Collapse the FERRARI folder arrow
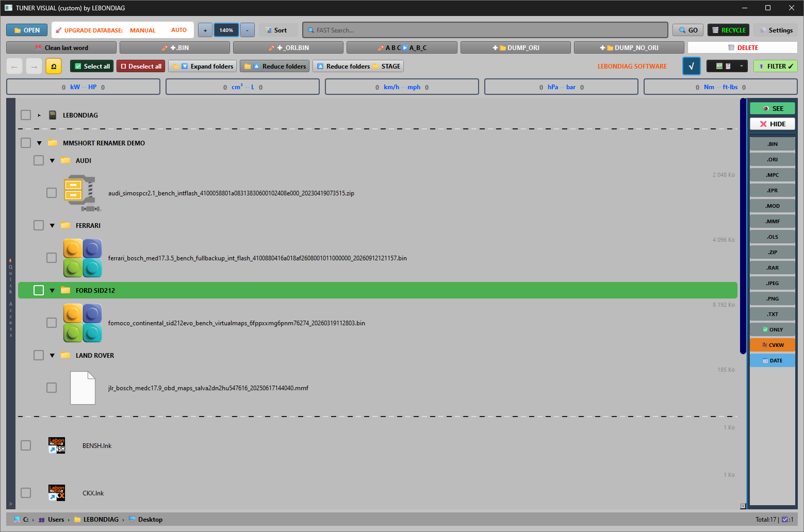This screenshot has width=804, height=532. click(x=52, y=226)
